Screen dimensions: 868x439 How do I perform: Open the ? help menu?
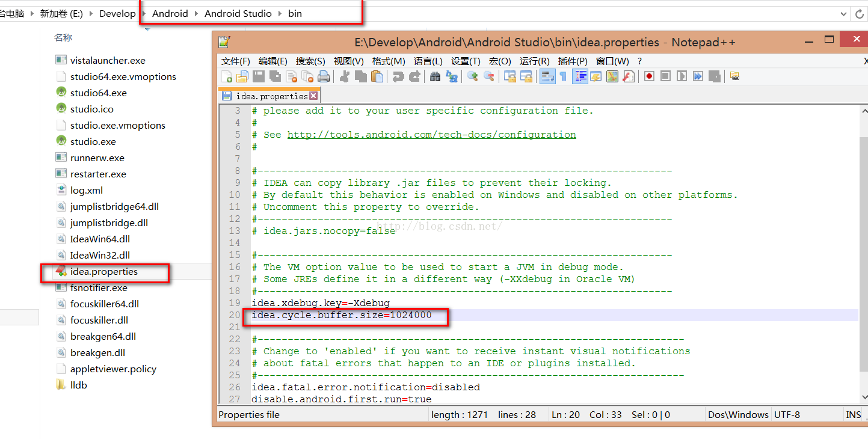(x=640, y=61)
